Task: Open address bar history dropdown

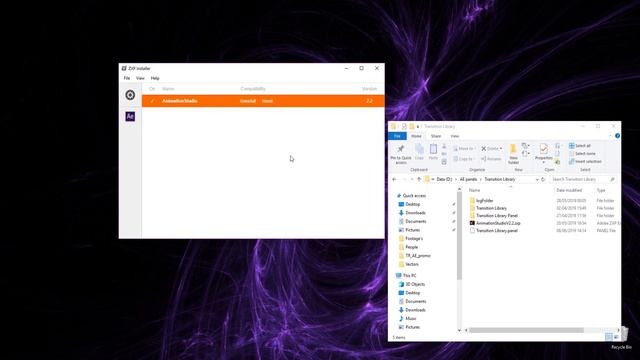Action: click(537, 179)
